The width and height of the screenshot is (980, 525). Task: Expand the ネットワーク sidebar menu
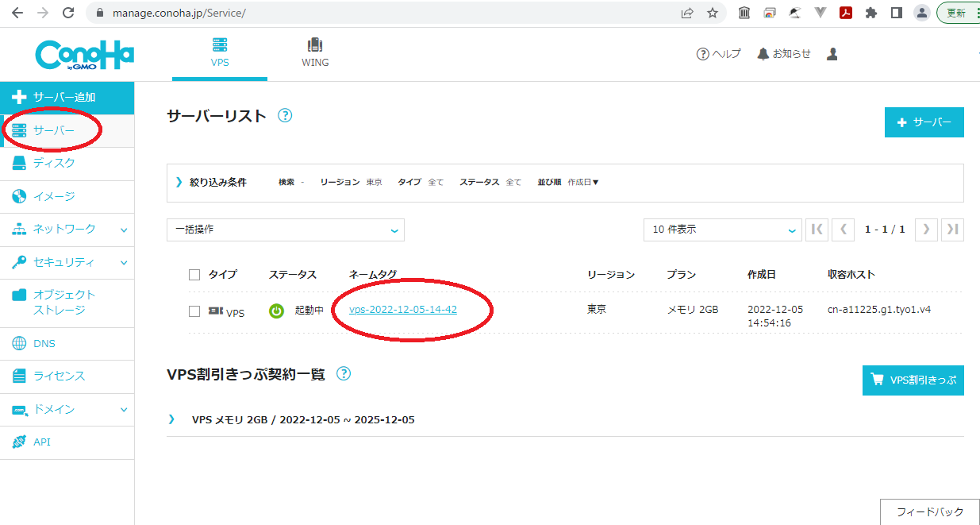point(67,229)
